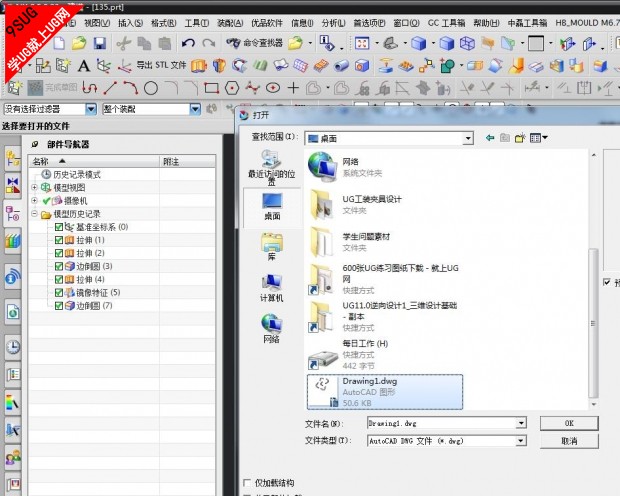The height and width of the screenshot is (496, 620).
Task: Toggle checkbox for 拉伸 (4)
Action: tap(59, 280)
